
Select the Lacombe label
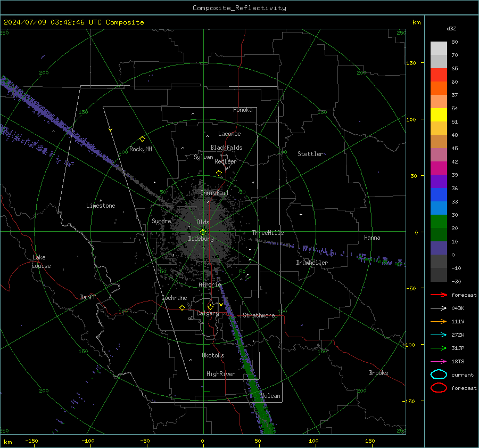coord(229,134)
